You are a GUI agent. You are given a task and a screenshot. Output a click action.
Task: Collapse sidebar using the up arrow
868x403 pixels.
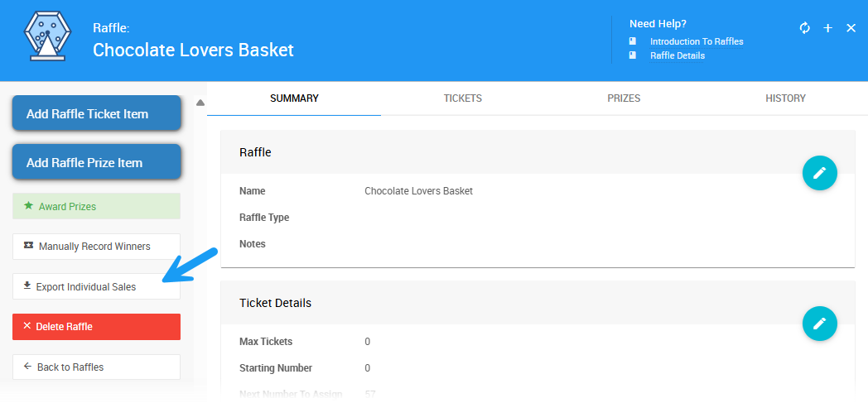[200, 103]
